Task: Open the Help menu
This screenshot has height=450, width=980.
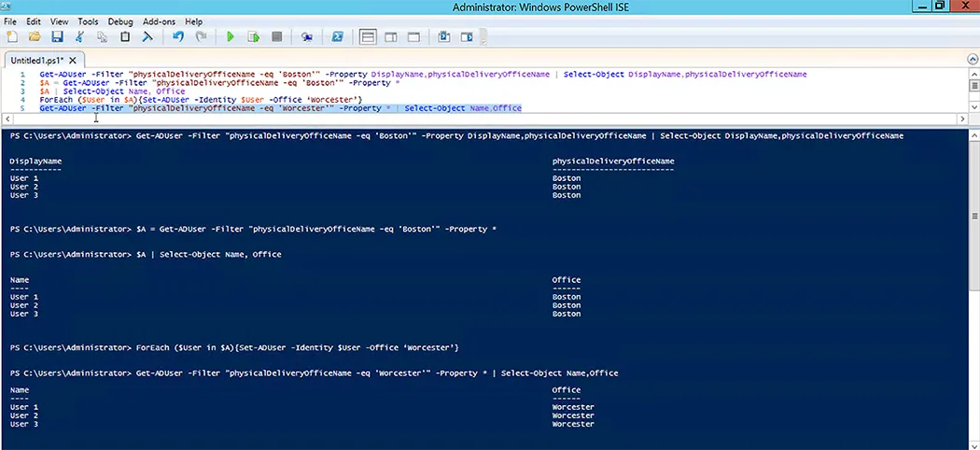Action: pos(194,21)
